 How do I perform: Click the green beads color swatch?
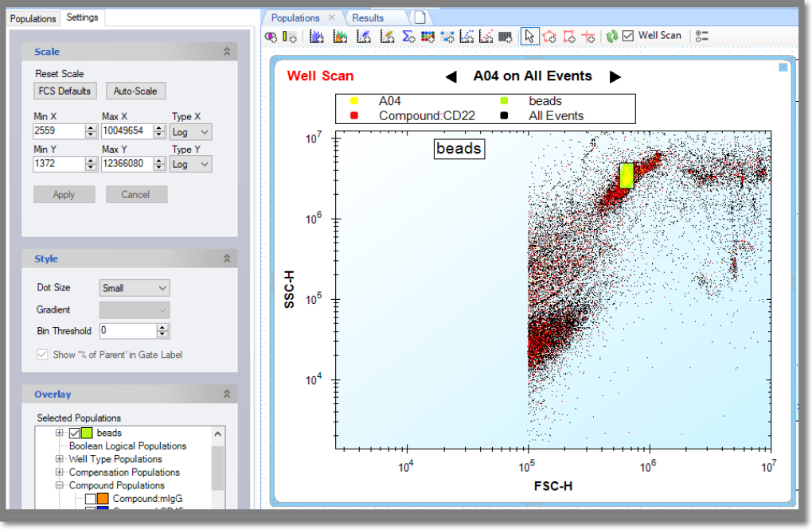[x=88, y=433]
